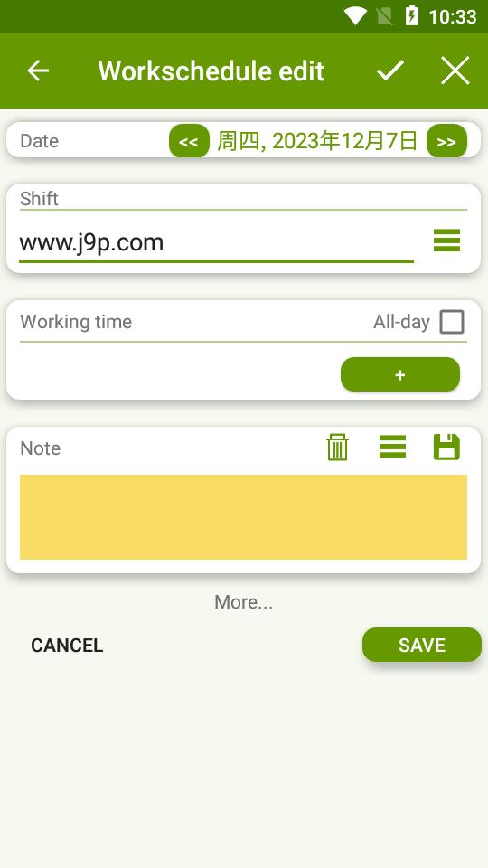Viewport: 488px width, 868px height.
Task: Expand the More... options
Action: point(243,602)
